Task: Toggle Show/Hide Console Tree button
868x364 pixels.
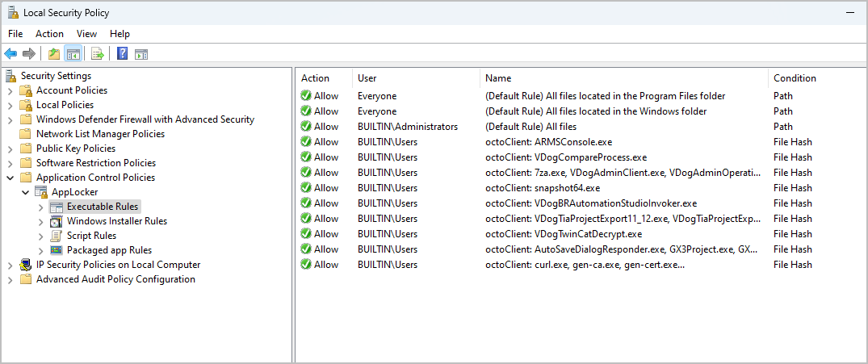Action: (x=73, y=54)
